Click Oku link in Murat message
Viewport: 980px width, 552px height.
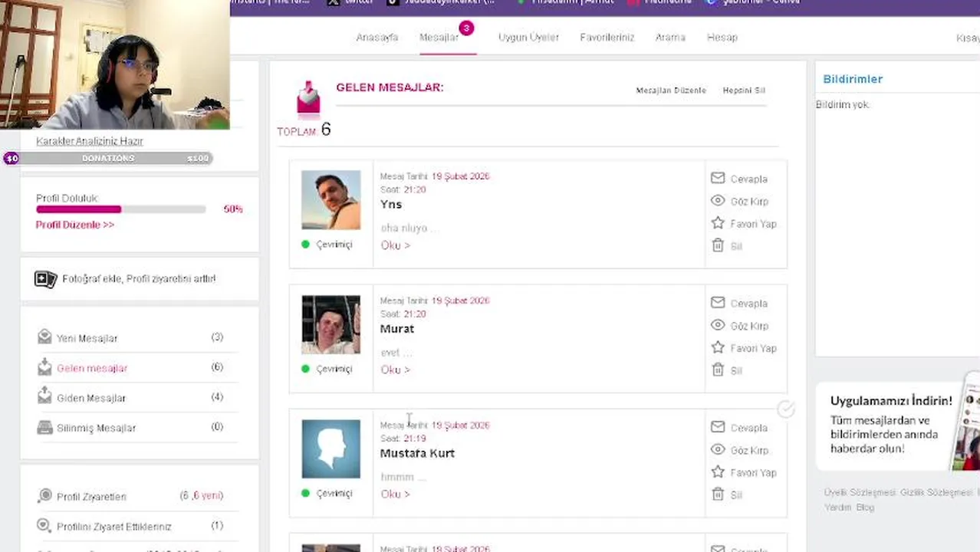[x=395, y=370]
